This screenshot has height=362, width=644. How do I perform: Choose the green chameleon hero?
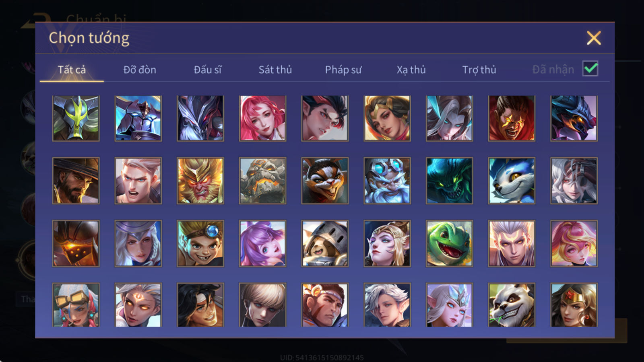point(449,243)
